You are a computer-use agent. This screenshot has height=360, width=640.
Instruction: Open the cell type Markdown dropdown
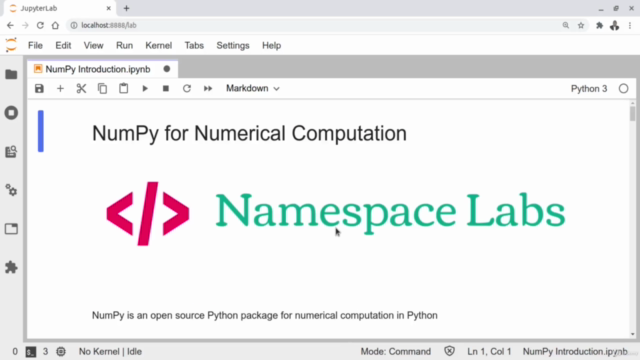point(253,89)
